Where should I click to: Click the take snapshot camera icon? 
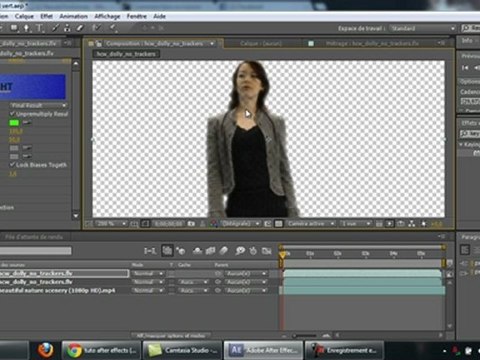click(191, 224)
